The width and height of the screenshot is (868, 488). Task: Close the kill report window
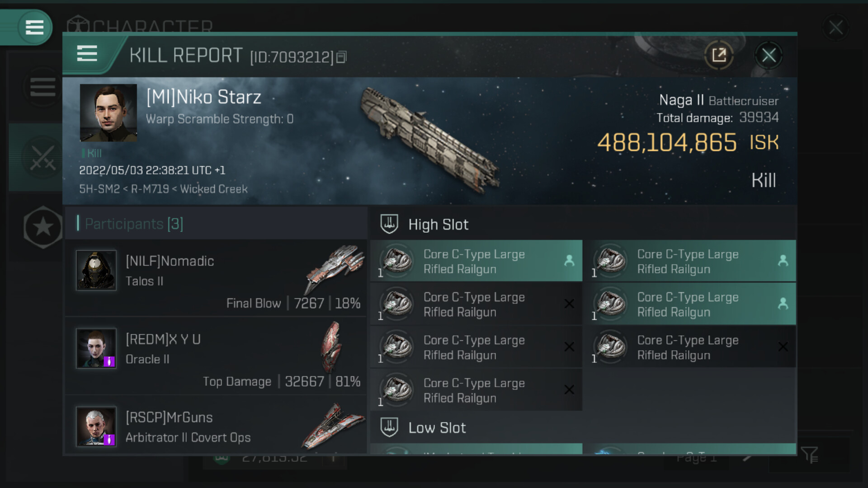click(769, 56)
